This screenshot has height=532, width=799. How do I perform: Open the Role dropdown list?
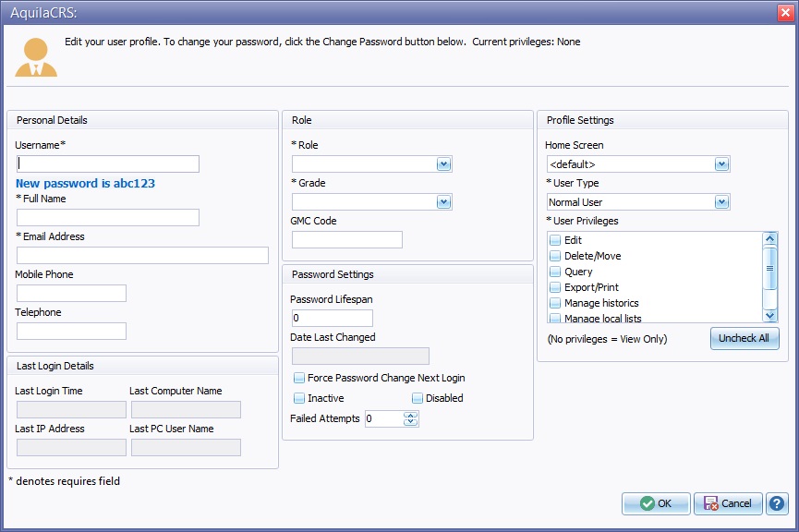point(443,164)
